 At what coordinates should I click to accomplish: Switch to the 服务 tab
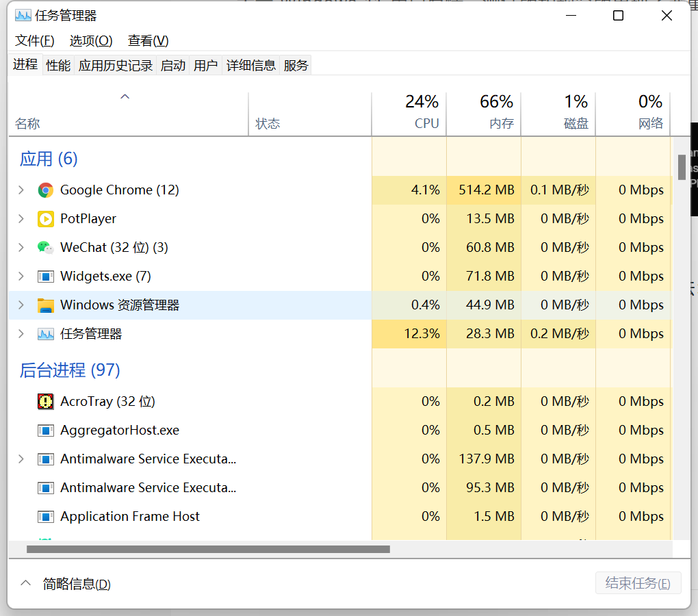(296, 66)
